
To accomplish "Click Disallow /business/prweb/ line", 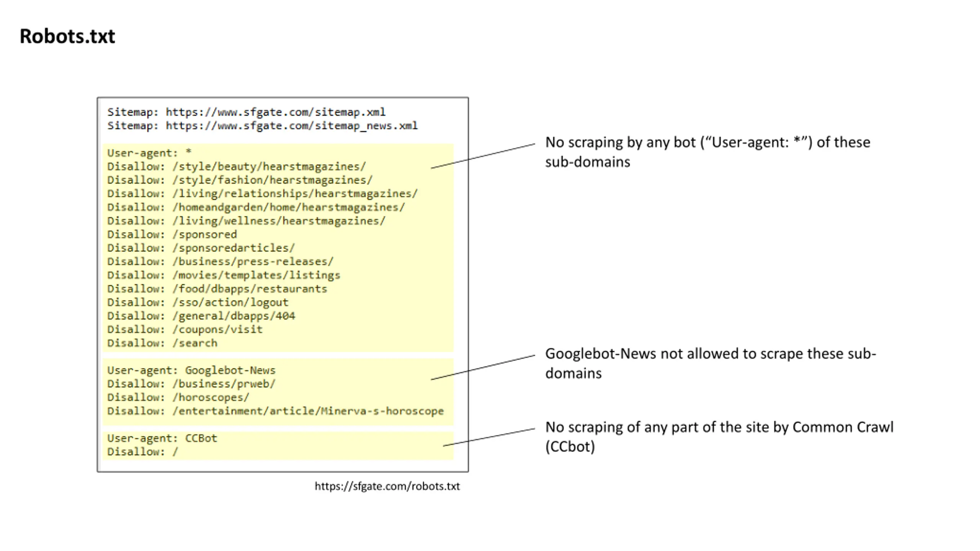I will click(x=191, y=384).
